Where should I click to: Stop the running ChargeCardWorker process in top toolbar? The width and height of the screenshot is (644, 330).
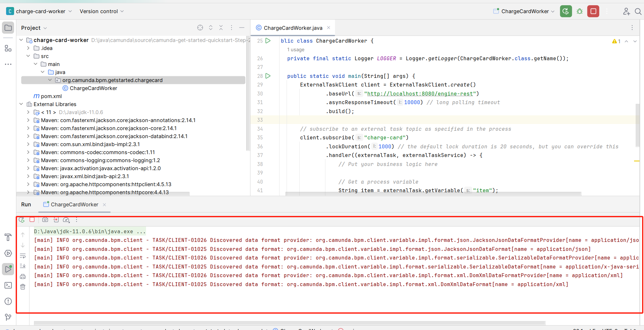pos(593,11)
